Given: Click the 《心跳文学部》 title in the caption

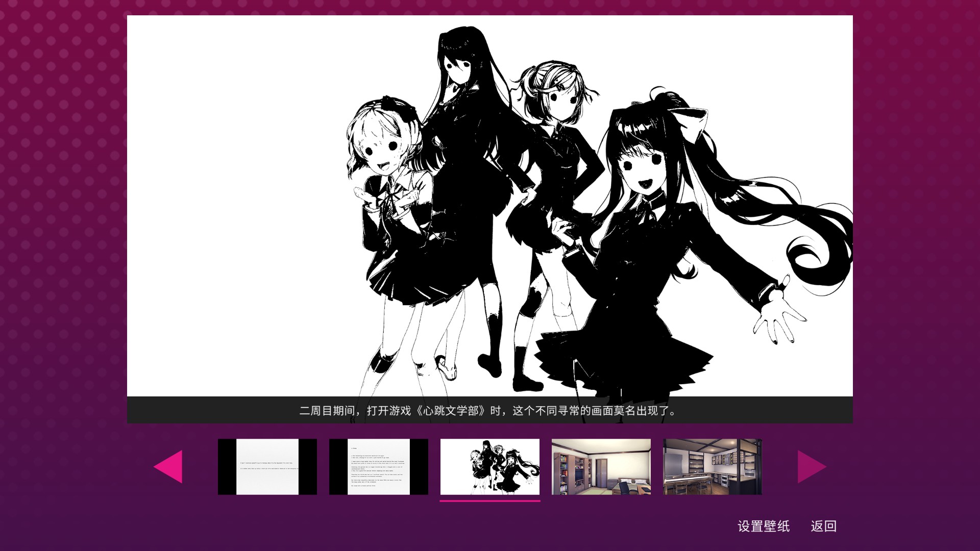Looking at the screenshot, I should tap(451, 411).
